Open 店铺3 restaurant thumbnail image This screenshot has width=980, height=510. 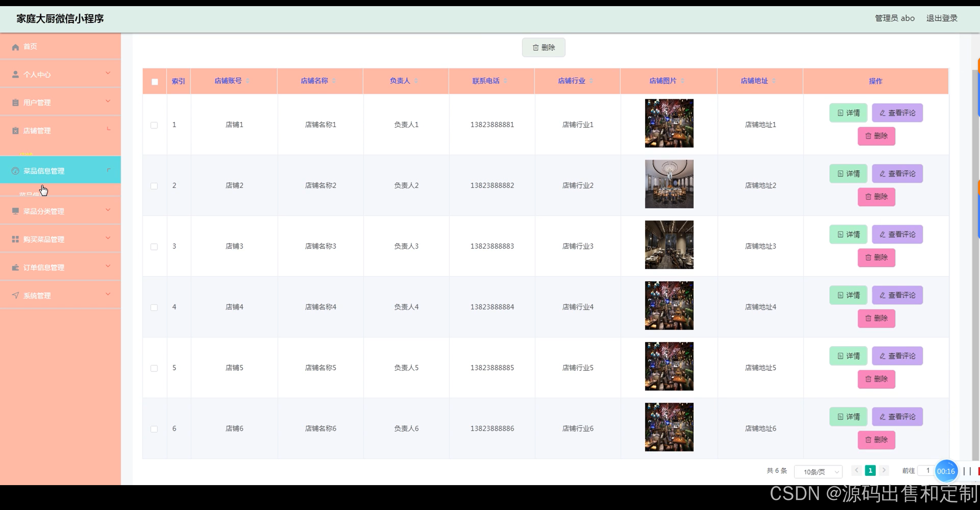coord(669,245)
